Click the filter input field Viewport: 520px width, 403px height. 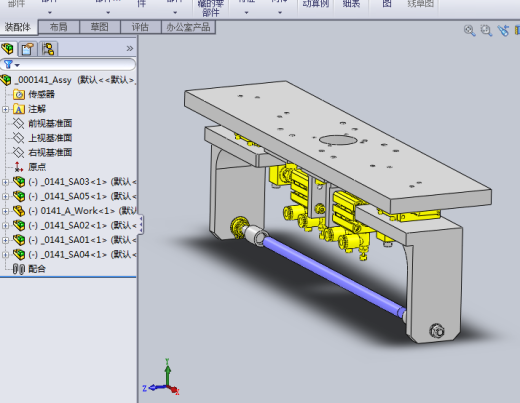[x=68, y=64]
